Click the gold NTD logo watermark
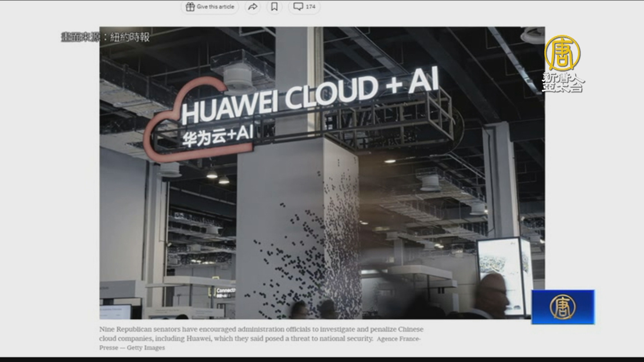Screen dimensions: 644x362 pyautogui.click(x=562, y=53)
